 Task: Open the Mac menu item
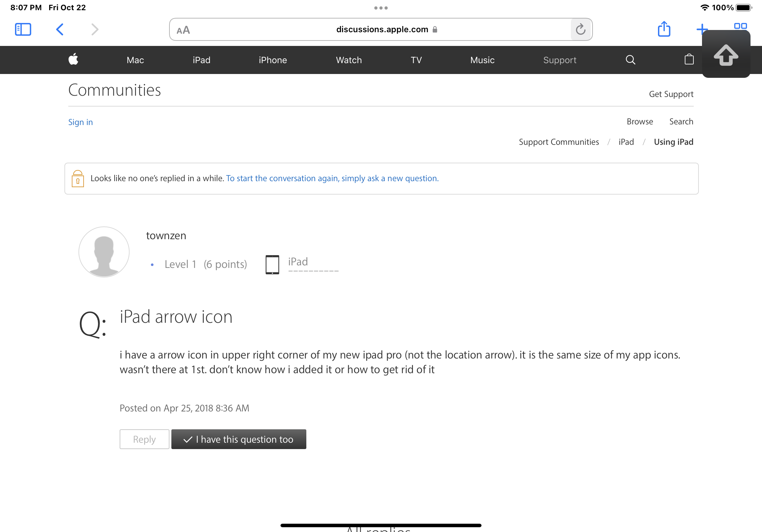tap(135, 60)
